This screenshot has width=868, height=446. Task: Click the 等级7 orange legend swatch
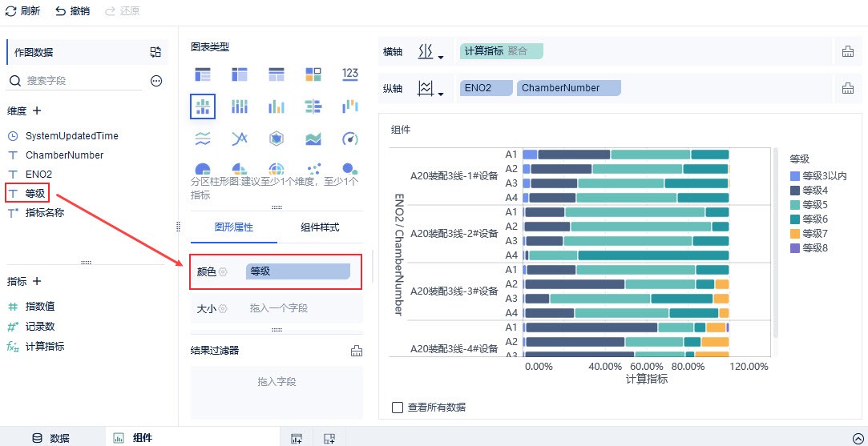click(794, 234)
